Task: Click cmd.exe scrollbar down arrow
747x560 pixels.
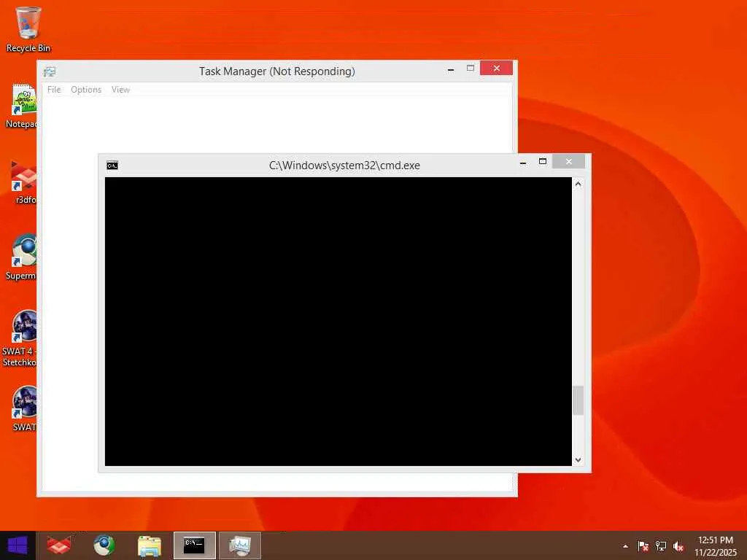Action: [578, 460]
